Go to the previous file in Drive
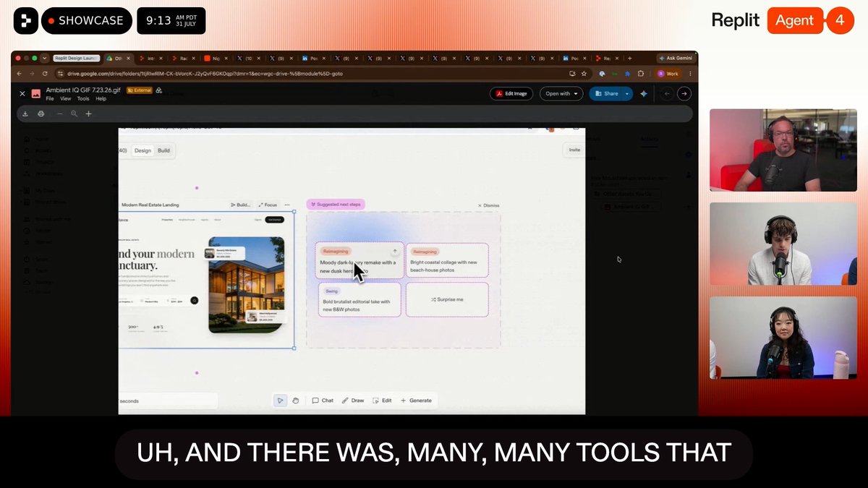The height and width of the screenshot is (488, 868). coord(667,93)
